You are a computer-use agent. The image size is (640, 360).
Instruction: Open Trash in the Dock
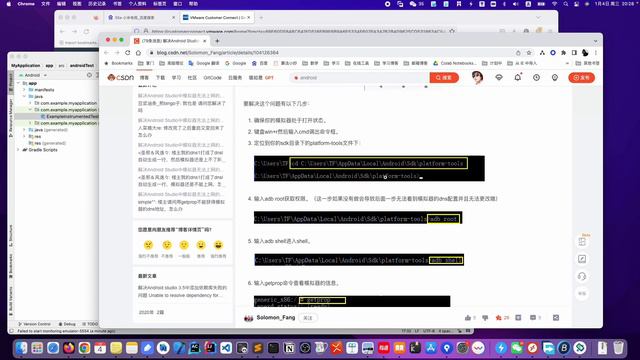point(618,348)
